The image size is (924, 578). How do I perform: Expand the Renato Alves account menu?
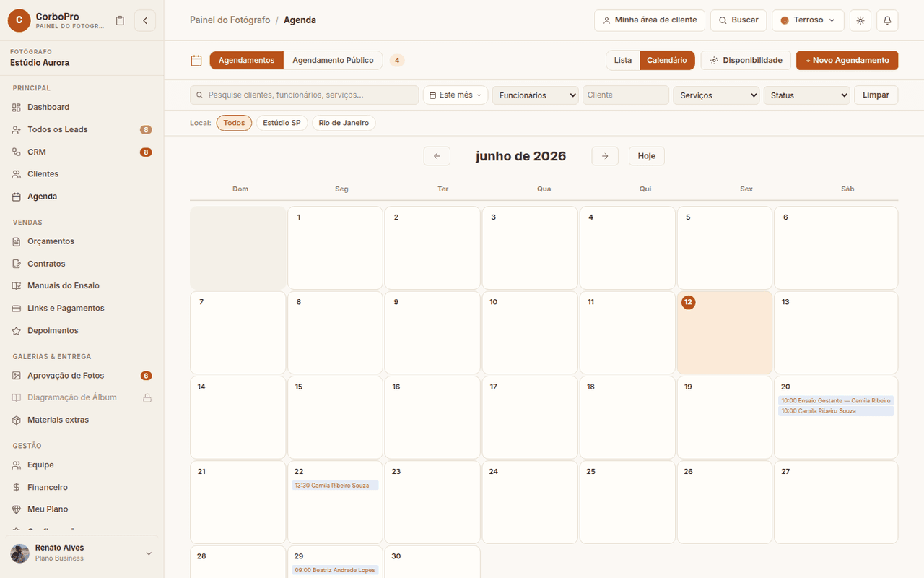coord(149,553)
